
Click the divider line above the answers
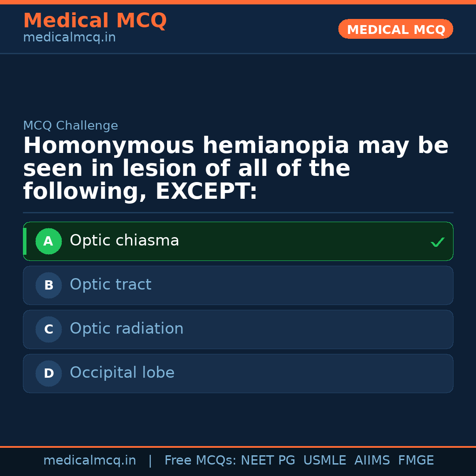(238, 212)
